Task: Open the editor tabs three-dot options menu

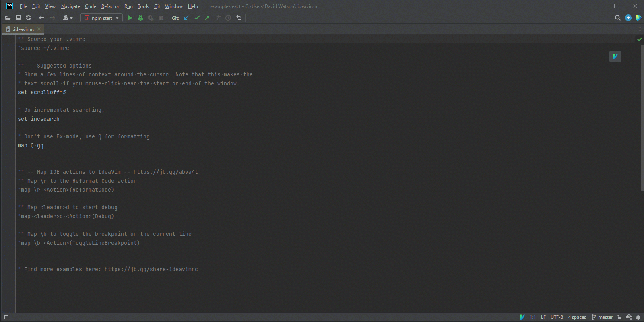Action: 640,29
